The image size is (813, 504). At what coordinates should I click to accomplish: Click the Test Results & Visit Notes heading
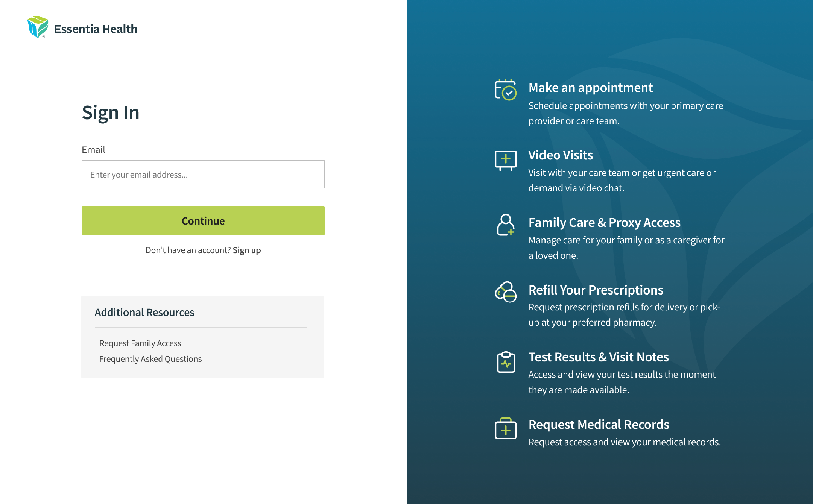(x=599, y=357)
